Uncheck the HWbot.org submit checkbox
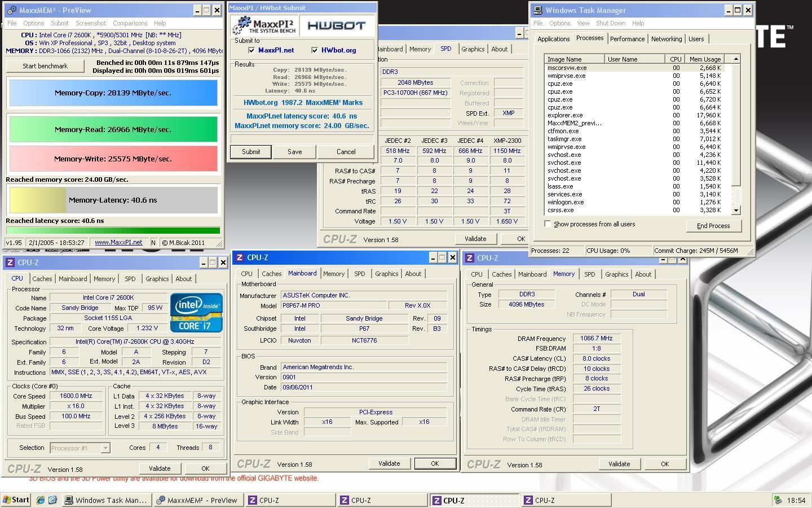This screenshot has height=508, width=812. [315, 50]
